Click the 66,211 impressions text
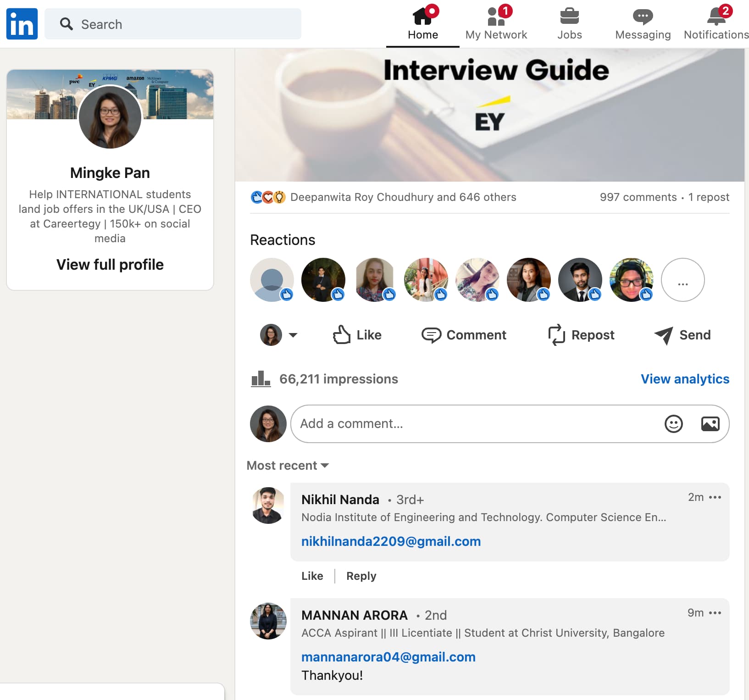 338,379
